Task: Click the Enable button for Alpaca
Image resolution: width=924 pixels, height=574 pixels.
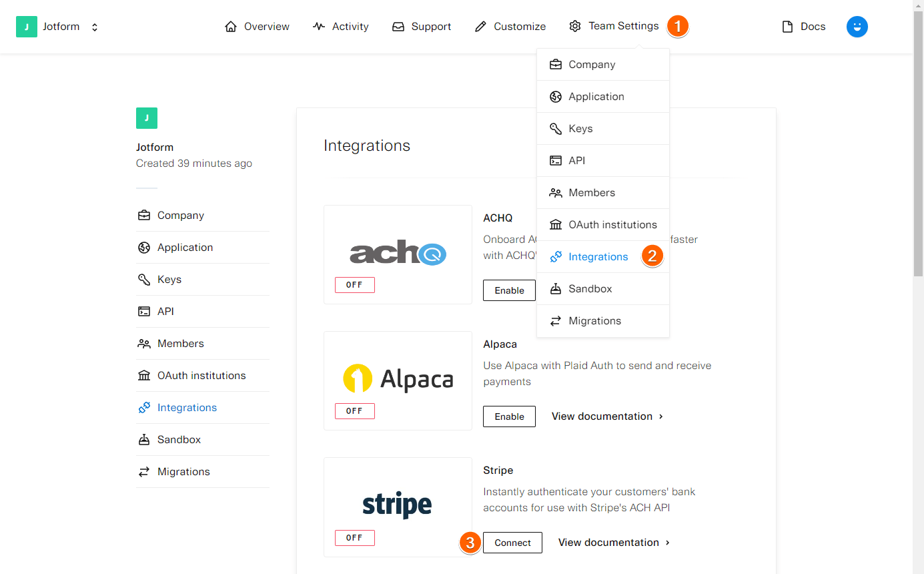Action: point(509,416)
